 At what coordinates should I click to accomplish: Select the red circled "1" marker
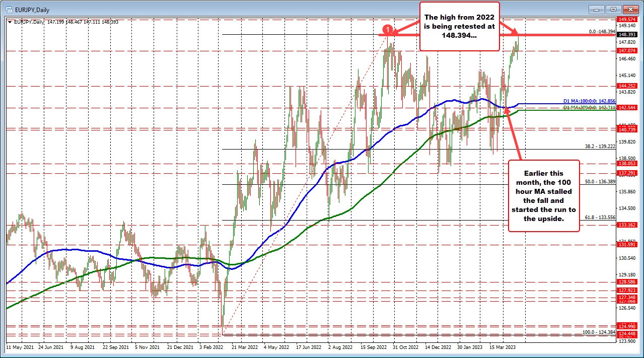pyautogui.click(x=388, y=30)
